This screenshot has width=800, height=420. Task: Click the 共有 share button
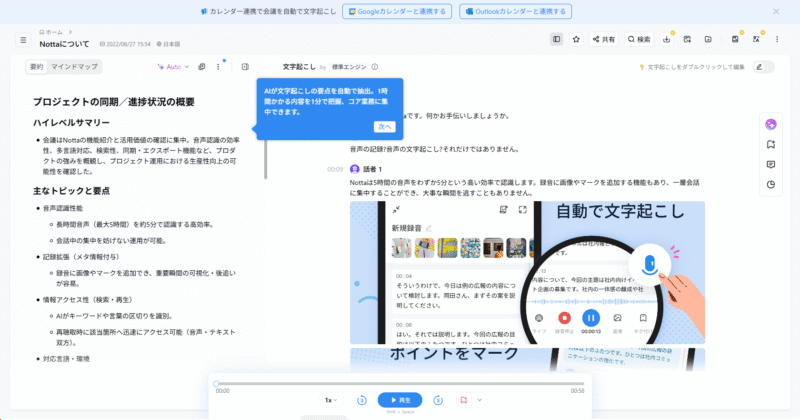(604, 39)
